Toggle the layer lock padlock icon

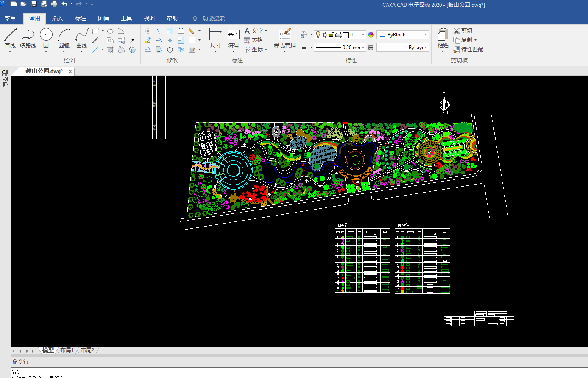332,35
